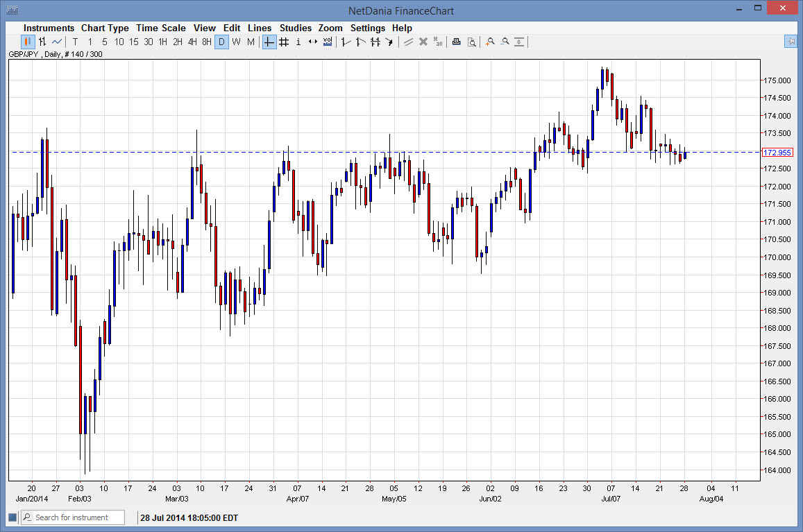Click the remove all drawings icon
803x532 pixels.
[437, 42]
